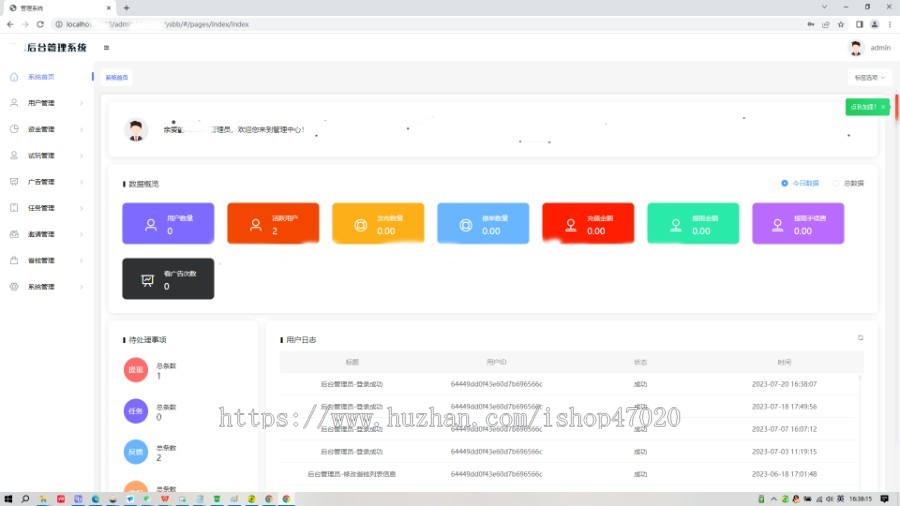Click the log time 2023-07-03 11:19:15

pos(784,451)
